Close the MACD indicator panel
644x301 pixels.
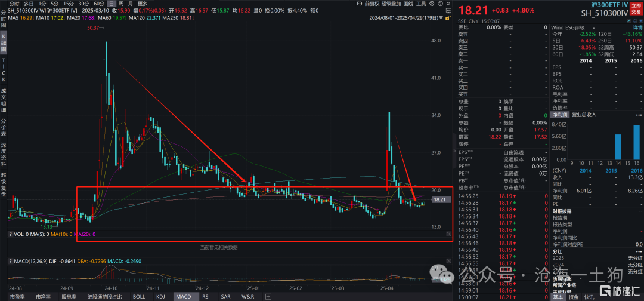(448, 261)
